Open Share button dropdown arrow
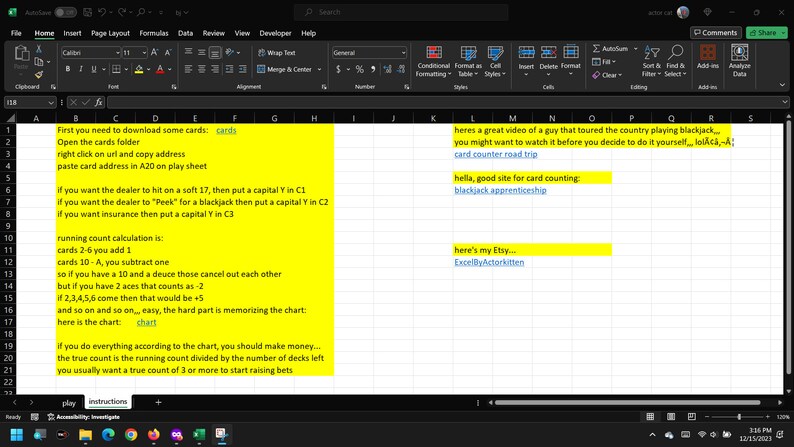Viewport: 794px width, 447px height. click(x=784, y=33)
